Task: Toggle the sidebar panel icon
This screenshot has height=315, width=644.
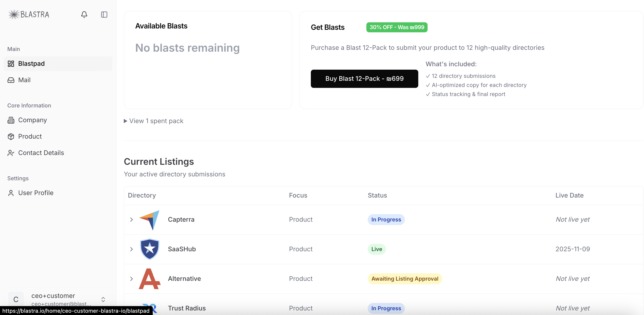Action: pos(104,15)
